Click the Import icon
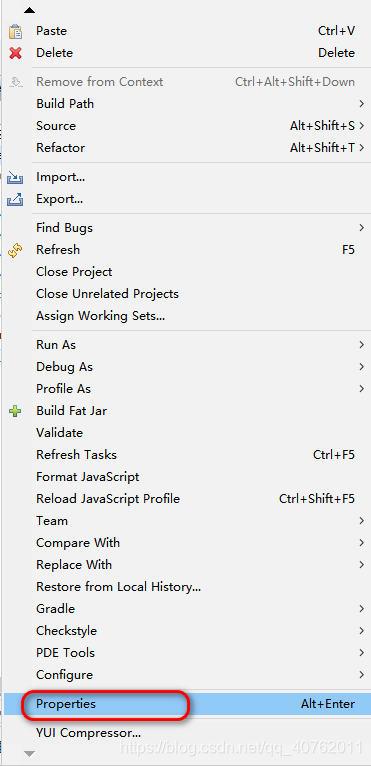 click(x=15, y=177)
